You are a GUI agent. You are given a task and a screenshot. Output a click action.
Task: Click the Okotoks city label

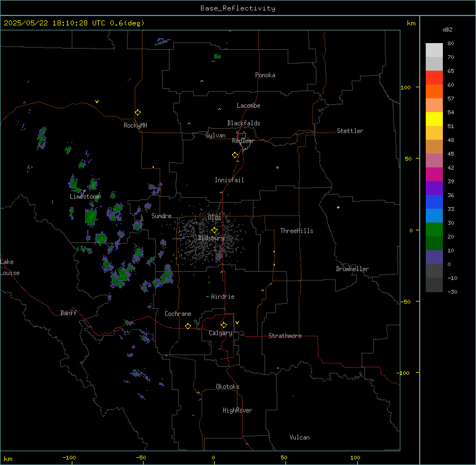coord(228,387)
